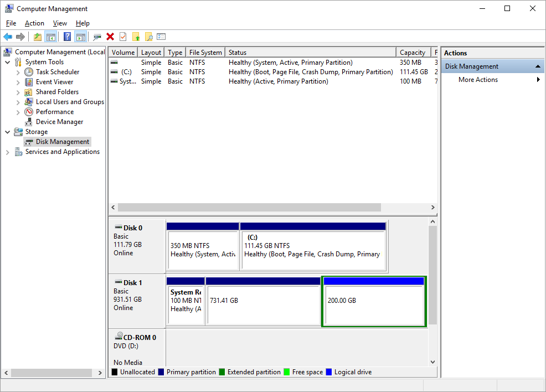Collapse the System Tools tree node
This screenshot has height=392, width=546.
click(x=7, y=63)
